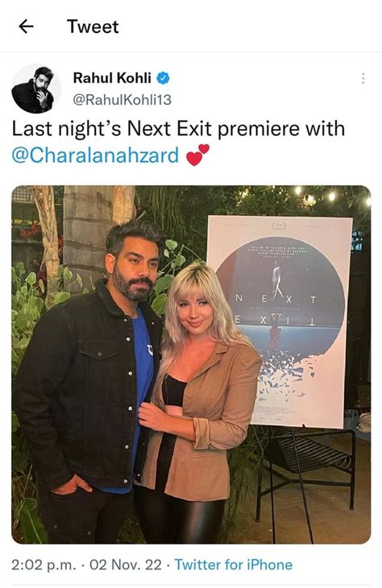Click the blue verified badge
The image size is (382, 588).
click(x=163, y=78)
